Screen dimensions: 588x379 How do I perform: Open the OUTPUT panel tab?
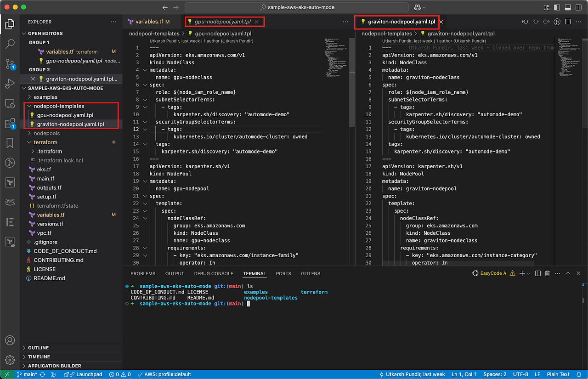click(175, 273)
